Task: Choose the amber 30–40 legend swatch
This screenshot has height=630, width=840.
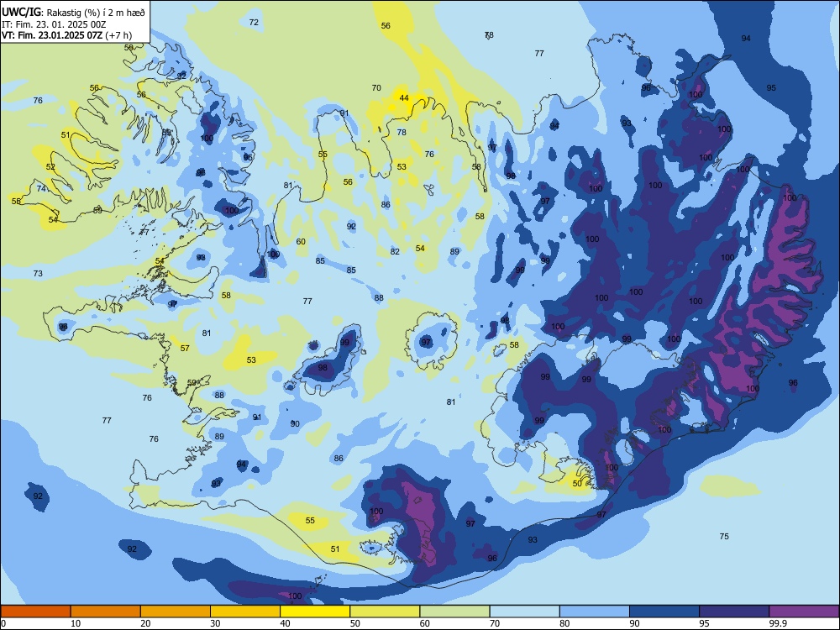Action: 245,612
